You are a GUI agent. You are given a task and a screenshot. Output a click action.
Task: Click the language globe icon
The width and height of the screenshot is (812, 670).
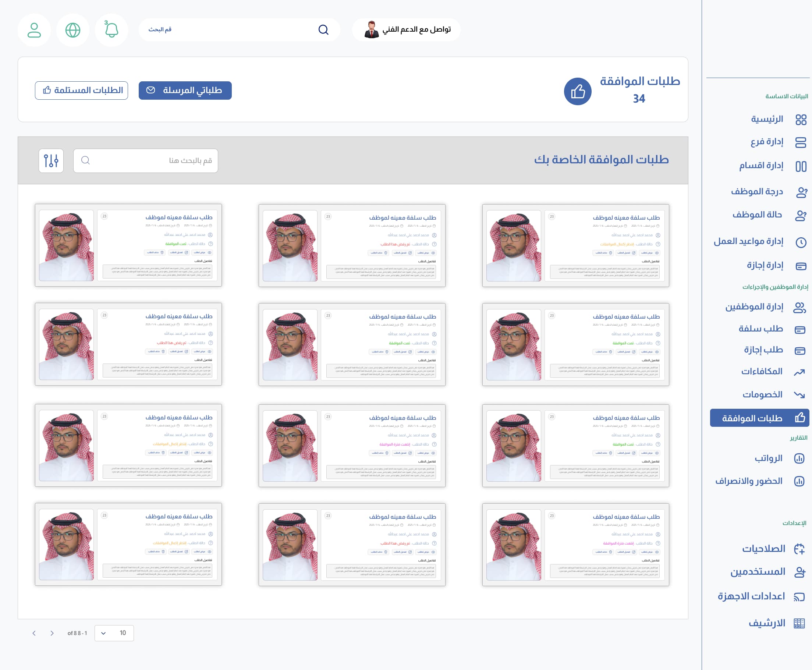point(72,30)
